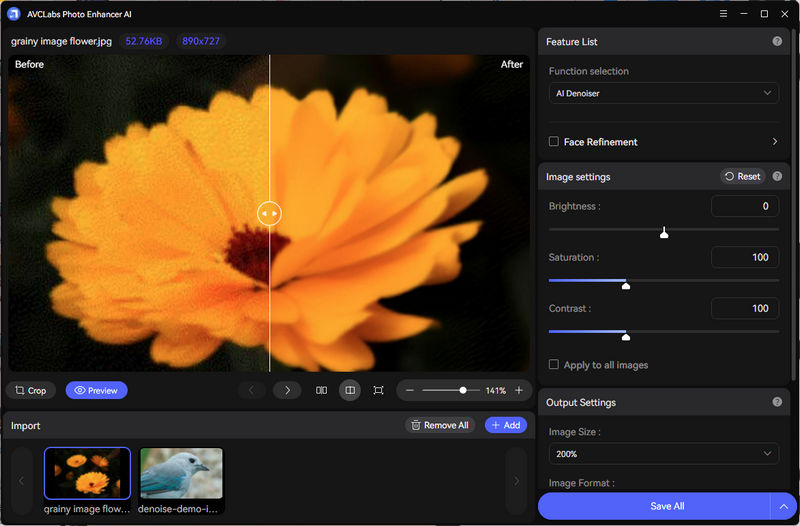
Task: Select the split slider comparison view
Action: 350,390
